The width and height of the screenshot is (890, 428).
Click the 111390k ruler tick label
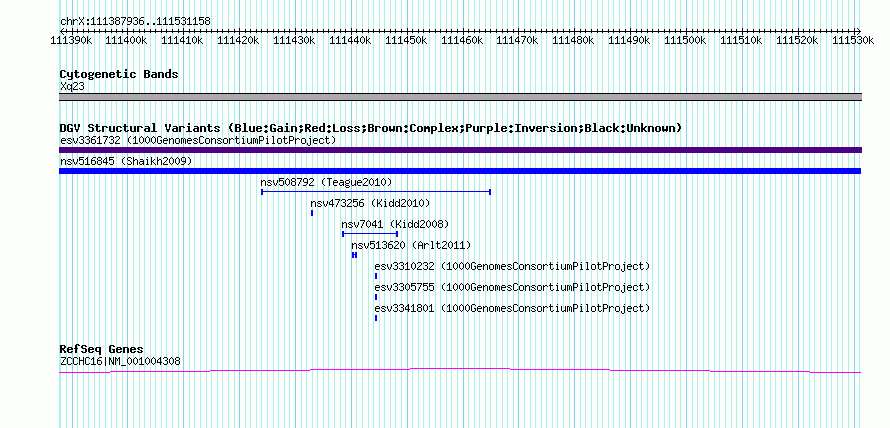click(x=72, y=40)
